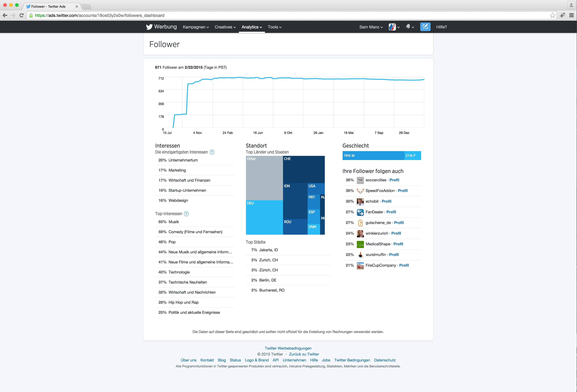
Task: Click the soccercities avatar
Action: pos(360,180)
